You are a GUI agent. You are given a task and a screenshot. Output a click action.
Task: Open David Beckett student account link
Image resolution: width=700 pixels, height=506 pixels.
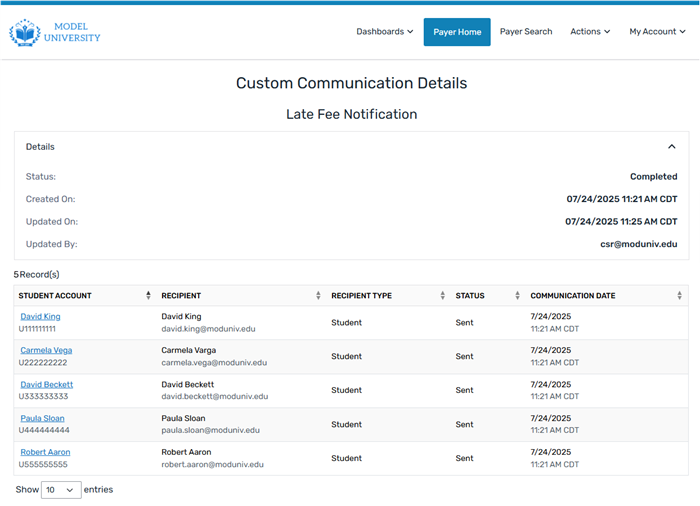pos(46,385)
